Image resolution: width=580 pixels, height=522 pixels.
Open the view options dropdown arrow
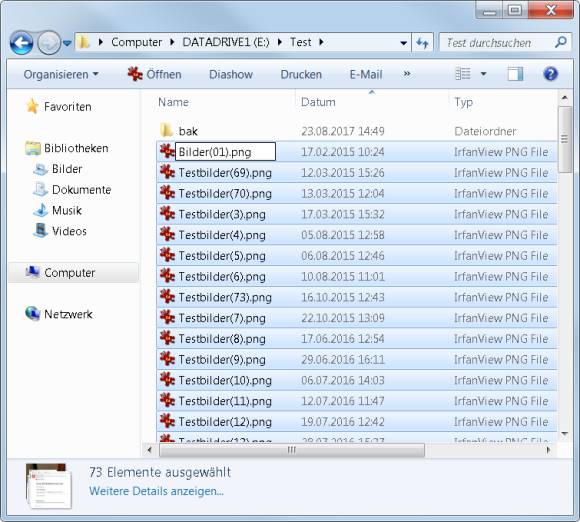[483, 74]
